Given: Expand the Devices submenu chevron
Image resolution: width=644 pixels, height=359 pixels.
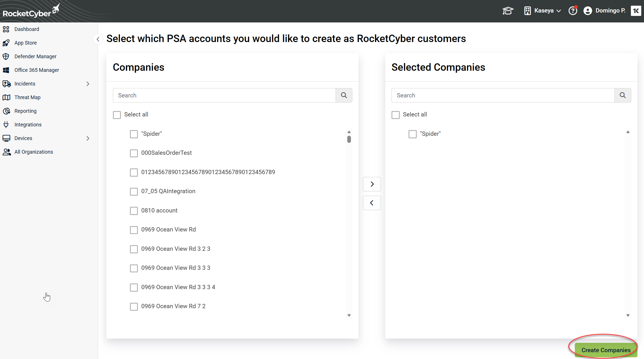Looking at the screenshot, I should [x=88, y=138].
